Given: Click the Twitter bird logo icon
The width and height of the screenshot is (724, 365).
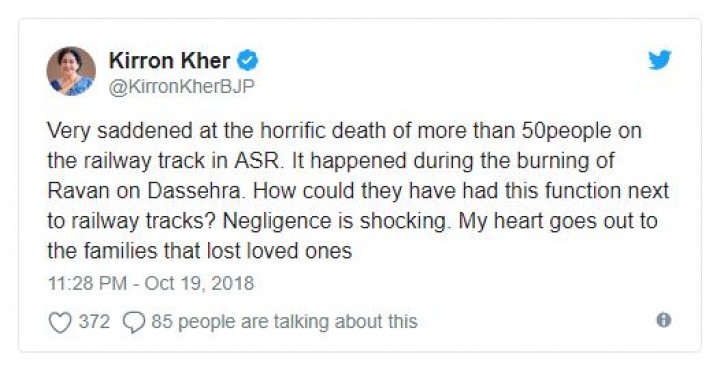Looking at the screenshot, I should [x=660, y=60].
